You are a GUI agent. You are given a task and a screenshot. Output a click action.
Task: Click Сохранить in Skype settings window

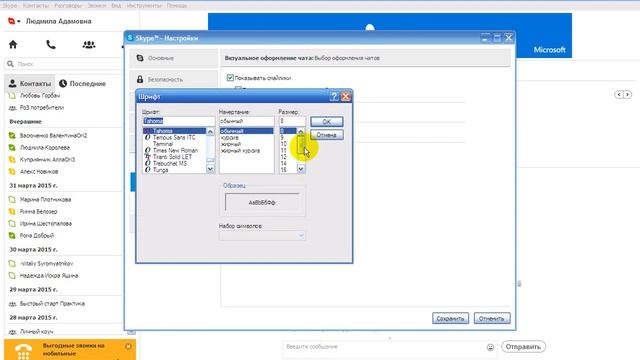point(450,318)
